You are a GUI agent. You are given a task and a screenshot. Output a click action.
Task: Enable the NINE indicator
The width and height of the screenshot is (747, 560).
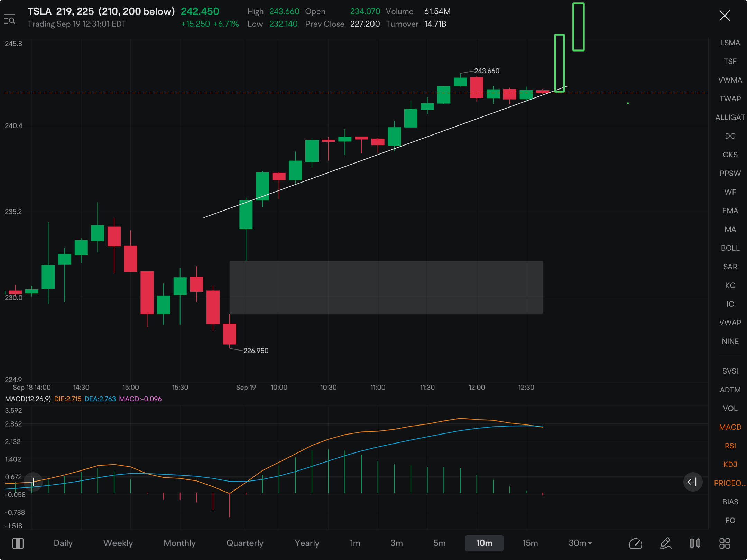[x=730, y=342]
